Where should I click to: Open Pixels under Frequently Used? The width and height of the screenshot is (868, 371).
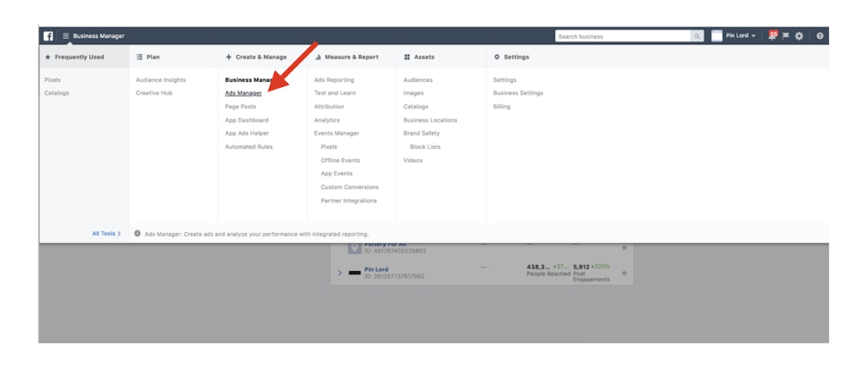pyautogui.click(x=53, y=80)
